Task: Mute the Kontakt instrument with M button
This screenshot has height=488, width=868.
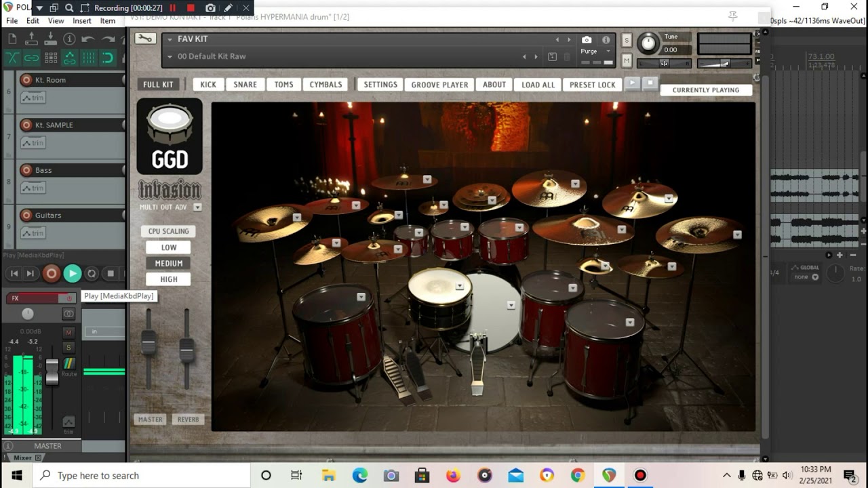Action: (627, 60)
